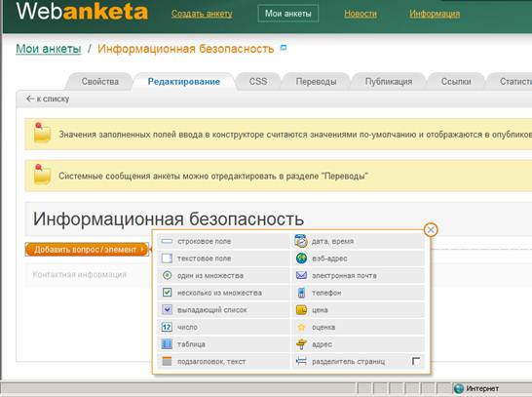
Task: Choose 'строковое поле' element
Action: 224,241
